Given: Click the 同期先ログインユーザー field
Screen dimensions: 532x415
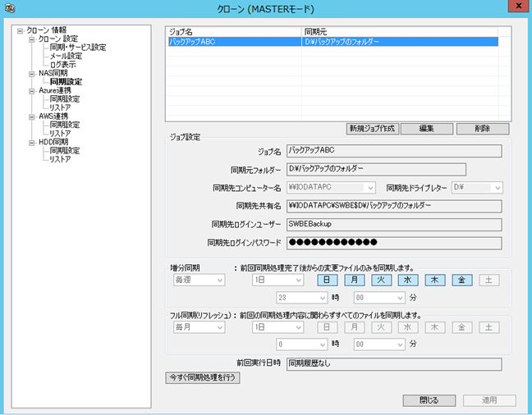Looking at the screenshot, I should pos(393,224).
